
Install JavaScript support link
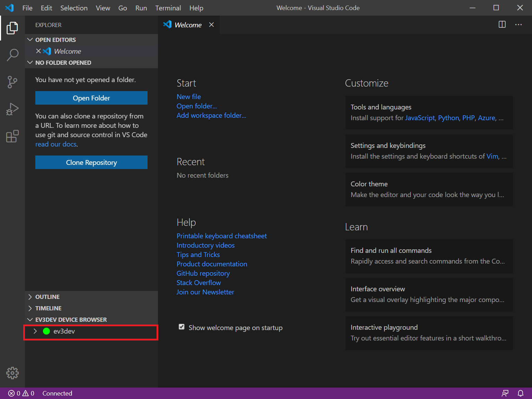tap(420, 118)
